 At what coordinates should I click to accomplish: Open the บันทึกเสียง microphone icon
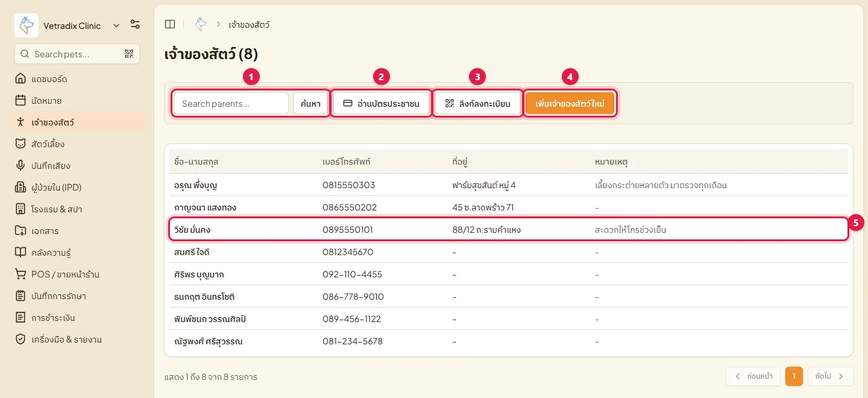[20, 166]
